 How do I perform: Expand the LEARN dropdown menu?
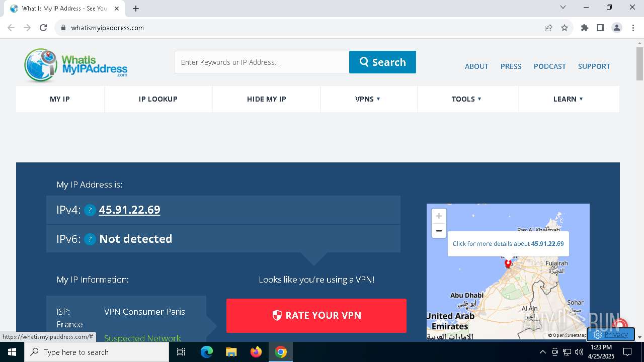pyautogui.click(x=569, y=99)
